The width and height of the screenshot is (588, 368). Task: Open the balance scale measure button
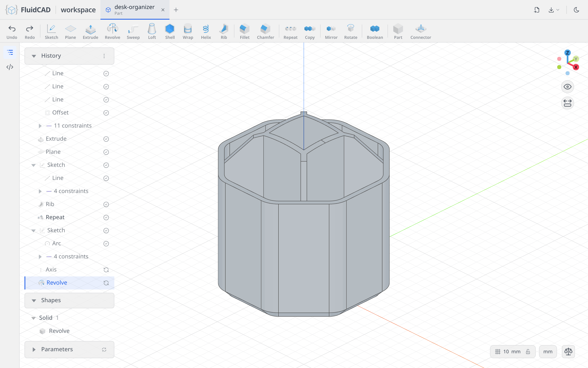tap(568, 351)
